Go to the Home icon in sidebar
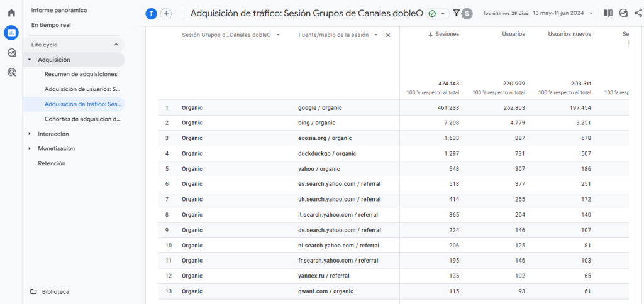 pos(11,13)
